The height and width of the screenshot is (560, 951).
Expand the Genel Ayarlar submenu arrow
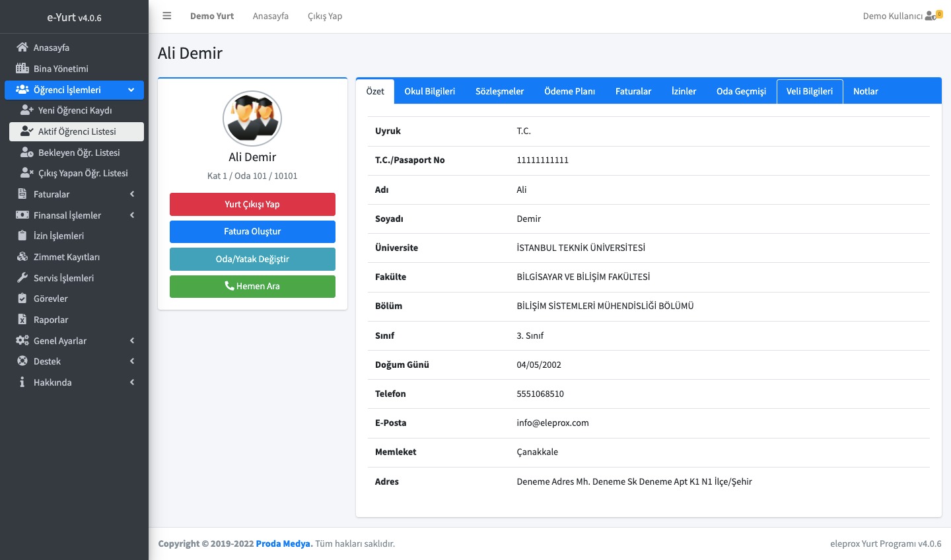(132, 341)
